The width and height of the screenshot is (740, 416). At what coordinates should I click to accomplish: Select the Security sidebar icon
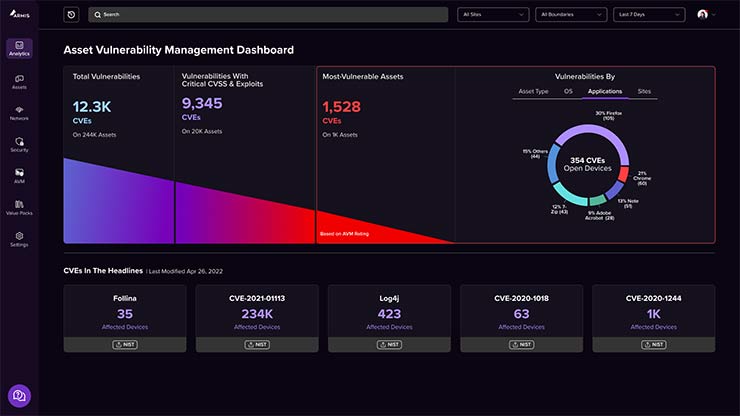click(x=19, y=144)
